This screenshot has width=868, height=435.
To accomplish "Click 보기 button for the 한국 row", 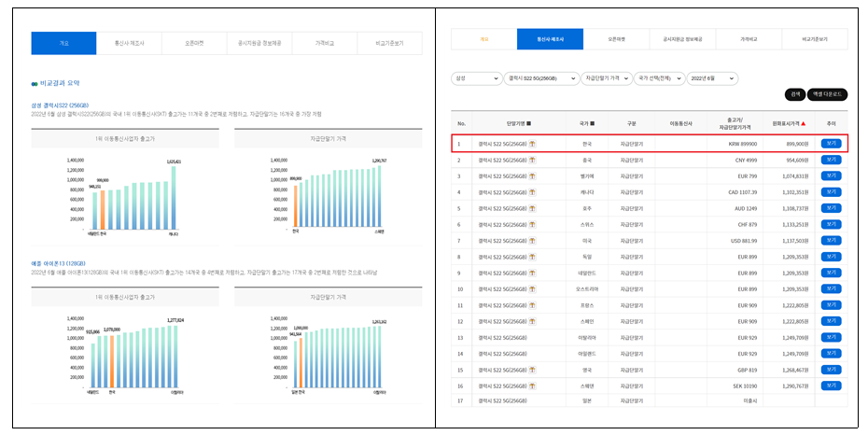I will click(x=831, y=145).
